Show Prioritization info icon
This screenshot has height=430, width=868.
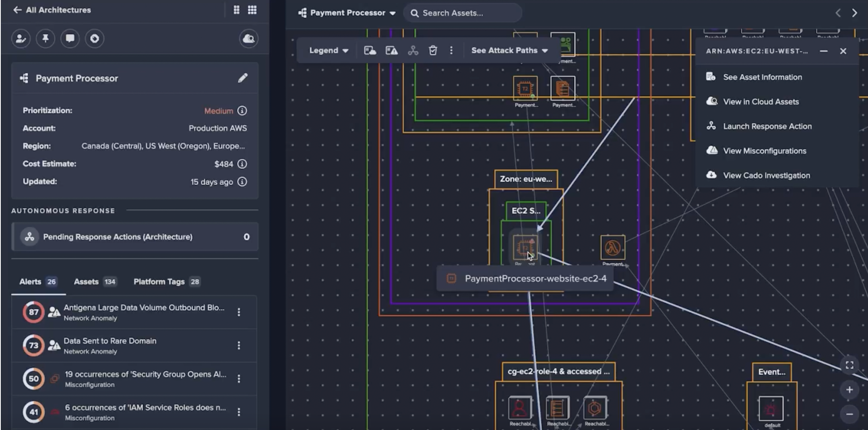coord(242,111)
